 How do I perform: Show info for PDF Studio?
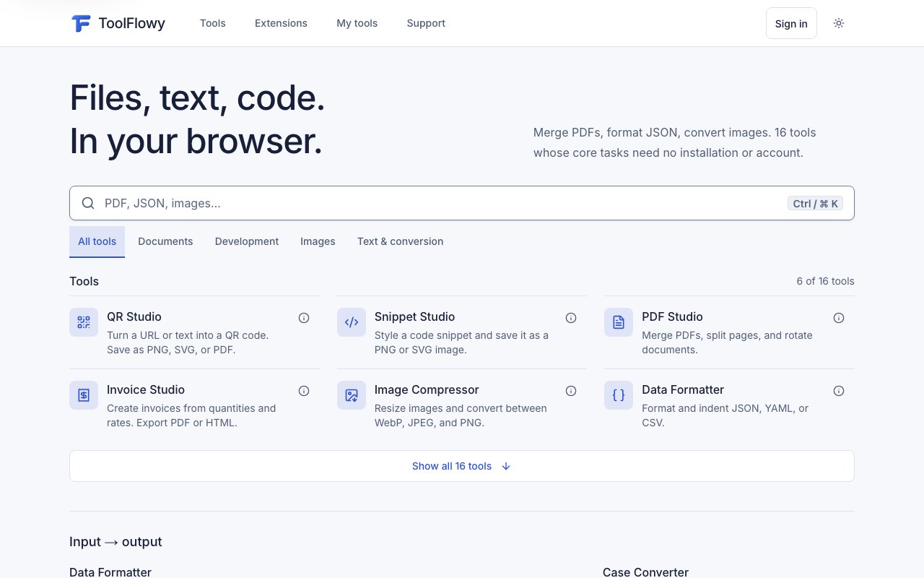point(839,318)
